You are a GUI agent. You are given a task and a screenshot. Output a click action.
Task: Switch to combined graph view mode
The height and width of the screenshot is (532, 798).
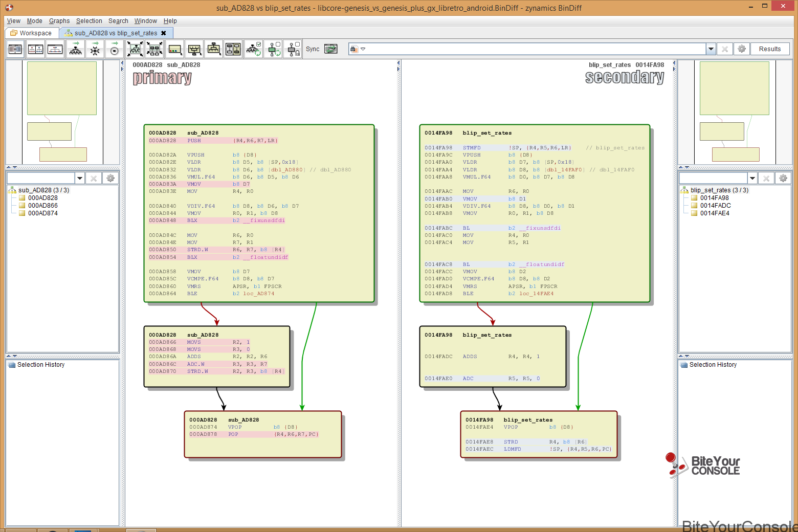tap(55, 49)
